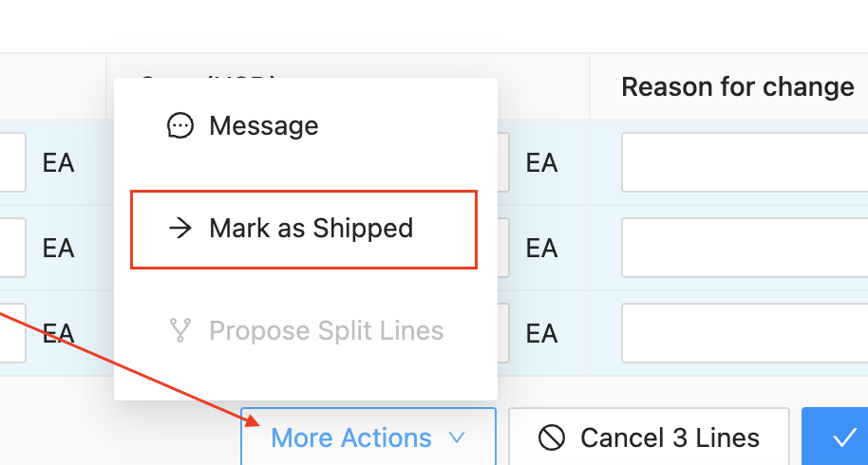
Task: Click the blue confirm button
Action: pos(835,437)
